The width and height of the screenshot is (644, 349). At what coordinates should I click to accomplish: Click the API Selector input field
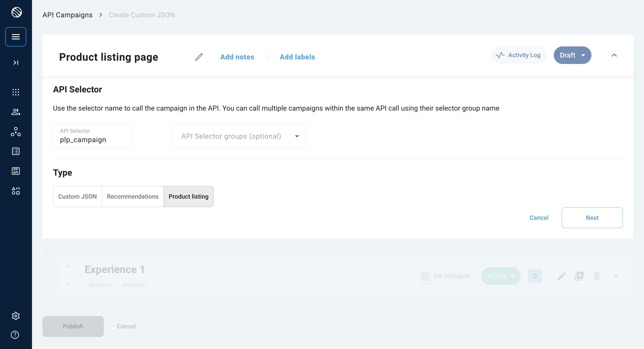[x=93, y=139]
